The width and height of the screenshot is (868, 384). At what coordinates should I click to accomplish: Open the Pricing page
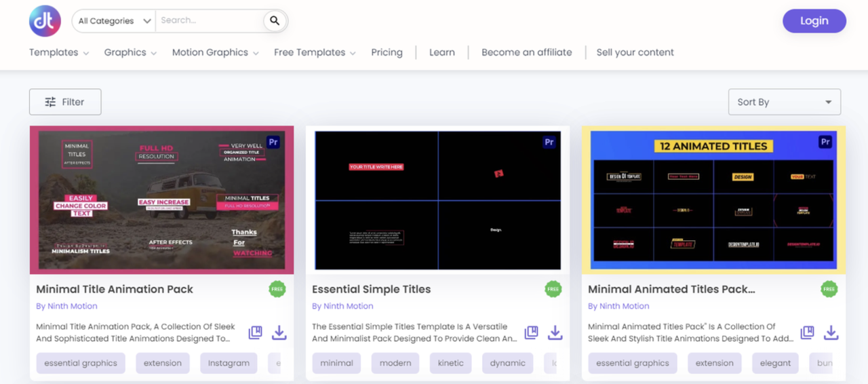[x=387, y=52]
